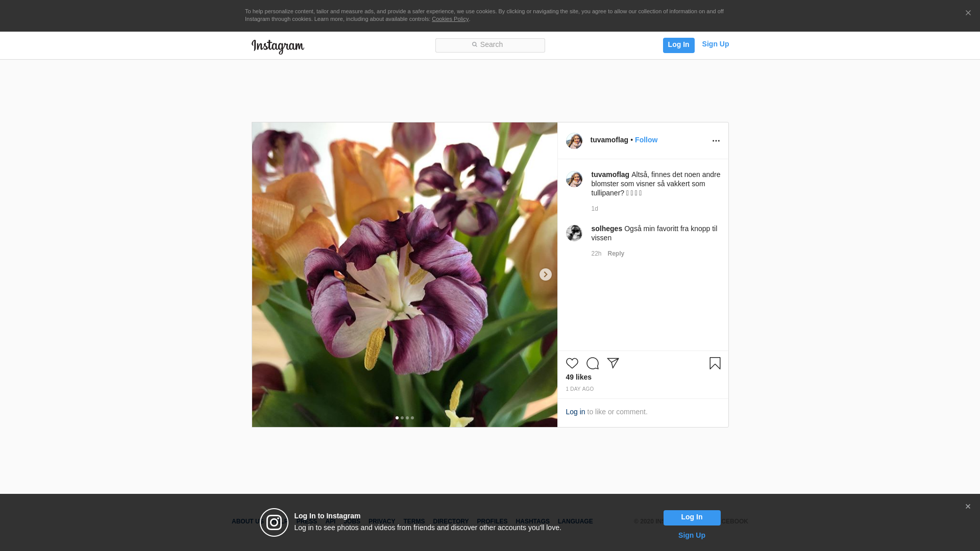Dismiss the cookie notice banner

tap(968, 13)
